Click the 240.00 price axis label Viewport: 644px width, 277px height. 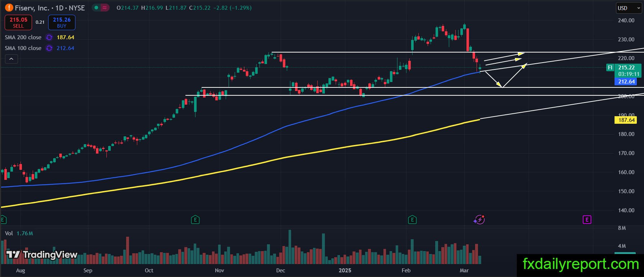click(626, 21)
